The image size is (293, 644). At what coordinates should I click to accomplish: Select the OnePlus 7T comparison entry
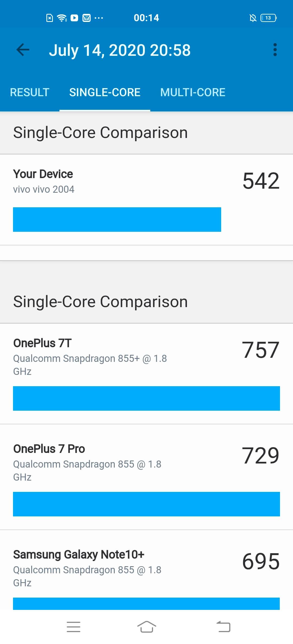pos(146,374)
